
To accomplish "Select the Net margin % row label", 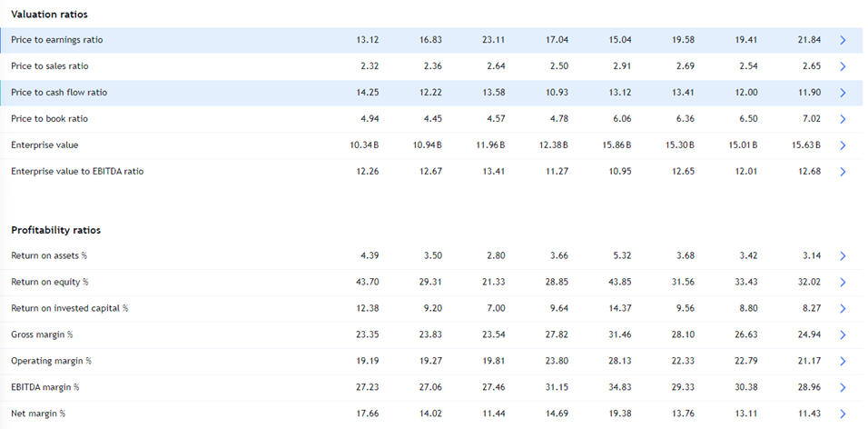I will click(x=38, y=414).
